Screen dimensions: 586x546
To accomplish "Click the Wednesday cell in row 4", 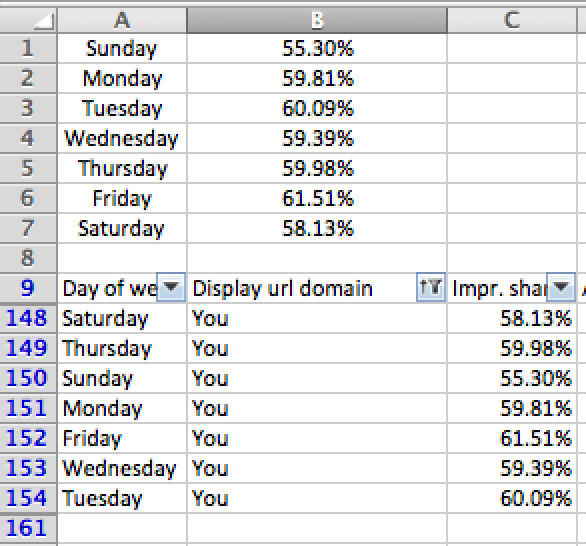I will [122, 138].
